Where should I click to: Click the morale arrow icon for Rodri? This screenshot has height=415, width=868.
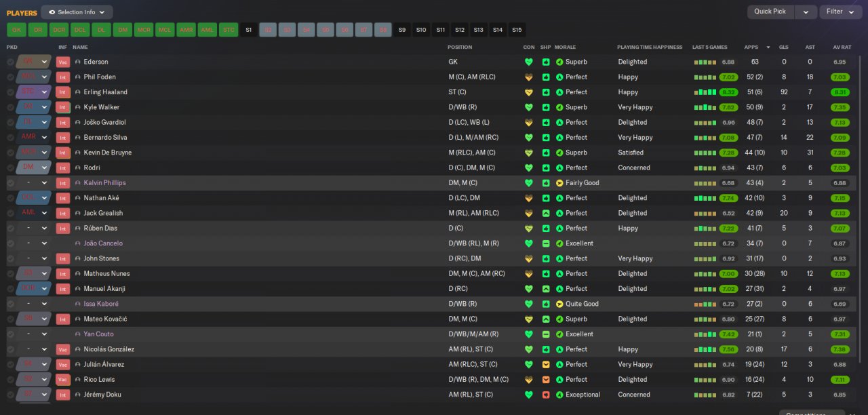[559, 167]
